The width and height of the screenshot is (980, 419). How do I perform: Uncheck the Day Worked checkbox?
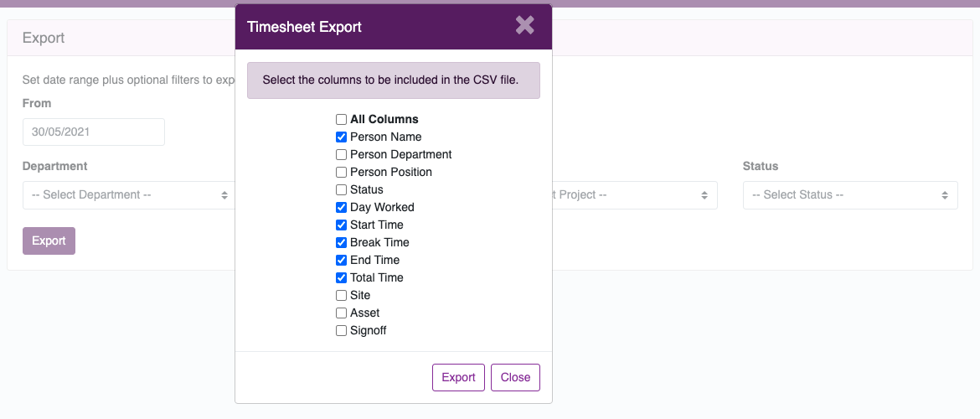coord(341,207)
